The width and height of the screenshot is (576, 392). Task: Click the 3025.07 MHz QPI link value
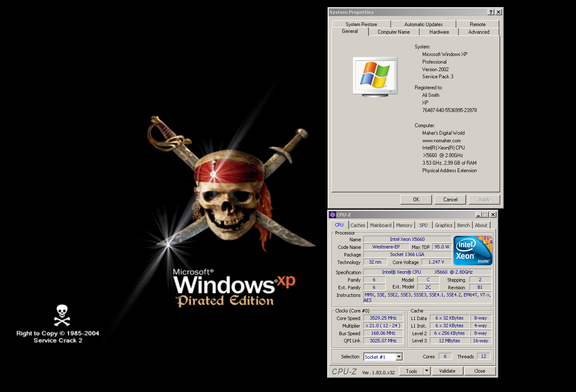(383, 341)
